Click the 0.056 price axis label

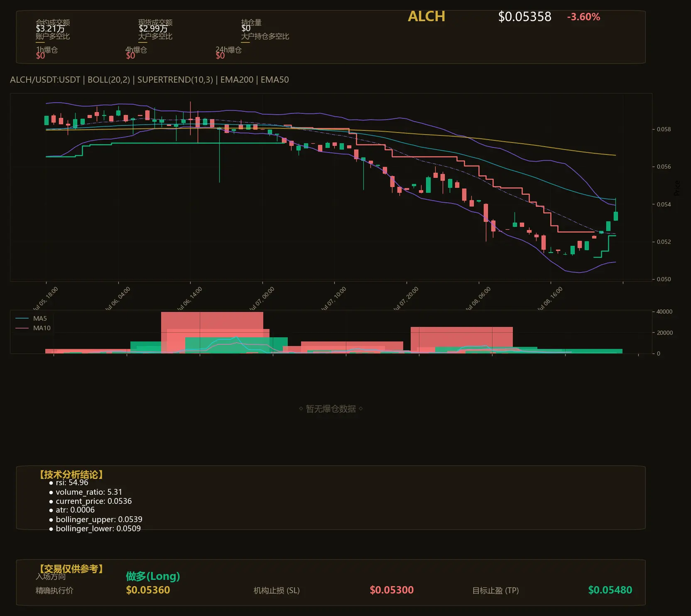[664, 167]
